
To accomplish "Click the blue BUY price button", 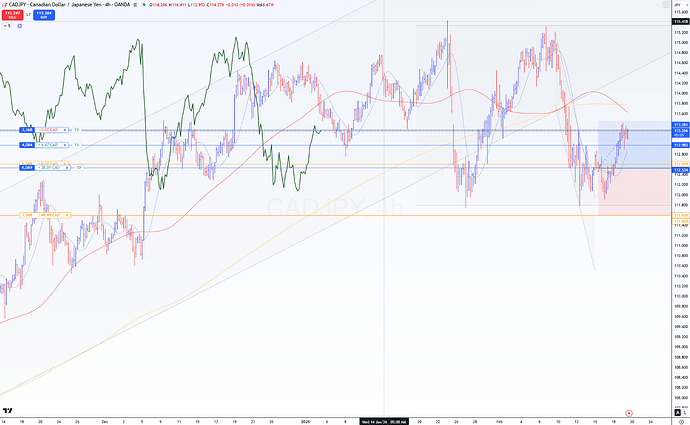I will point(44,15).
